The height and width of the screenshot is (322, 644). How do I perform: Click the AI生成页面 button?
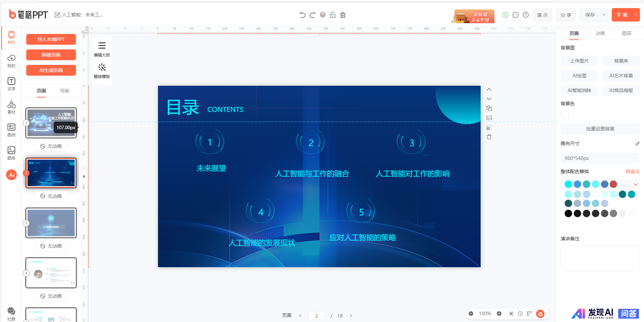click(51, 70)
